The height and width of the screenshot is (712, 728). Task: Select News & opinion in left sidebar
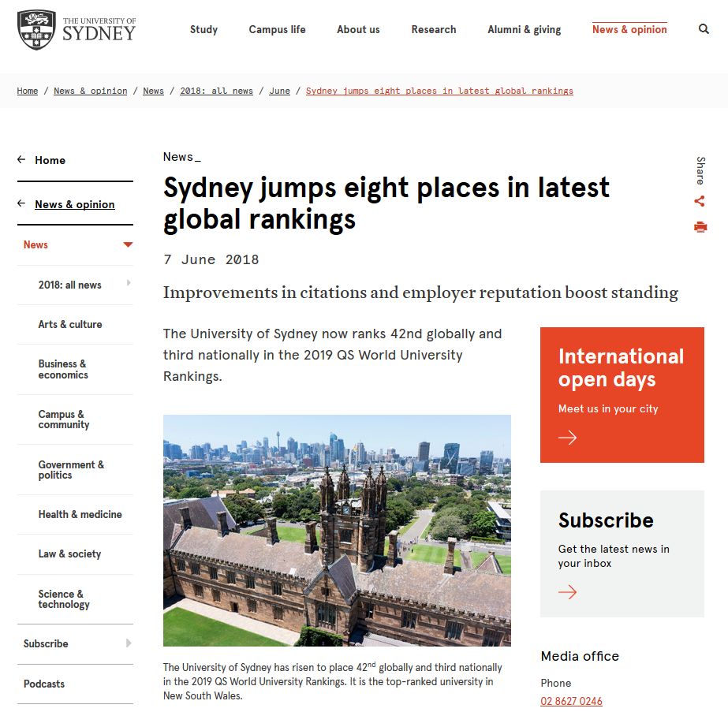pyautogui.click(x=75, y=204)
